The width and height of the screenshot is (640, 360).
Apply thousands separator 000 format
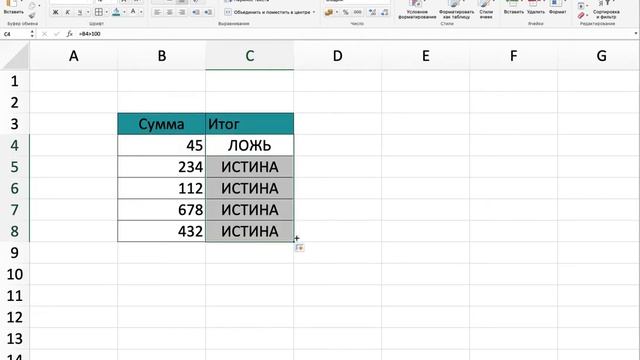[x=358, y=12]
